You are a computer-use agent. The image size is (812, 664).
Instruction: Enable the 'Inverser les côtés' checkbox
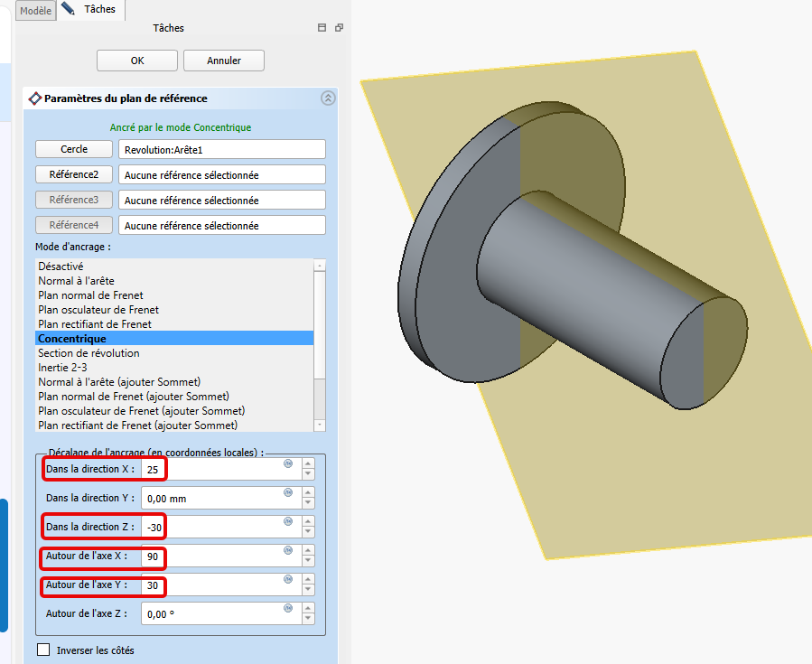43,650
